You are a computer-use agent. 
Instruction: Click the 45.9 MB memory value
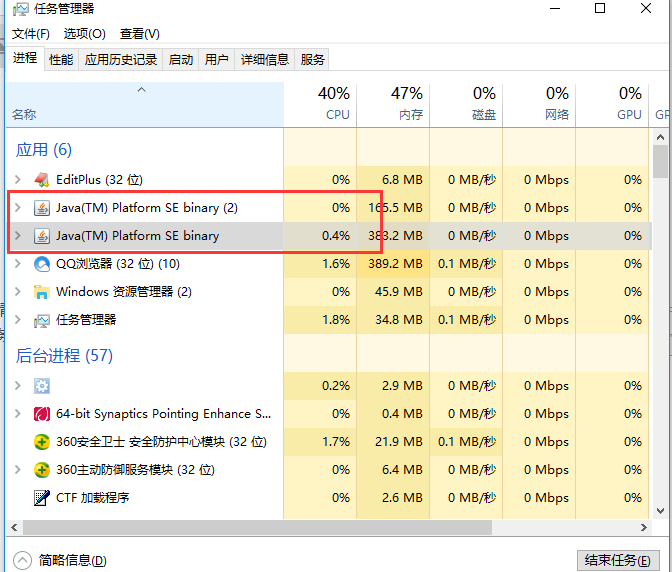coord(399,292)
